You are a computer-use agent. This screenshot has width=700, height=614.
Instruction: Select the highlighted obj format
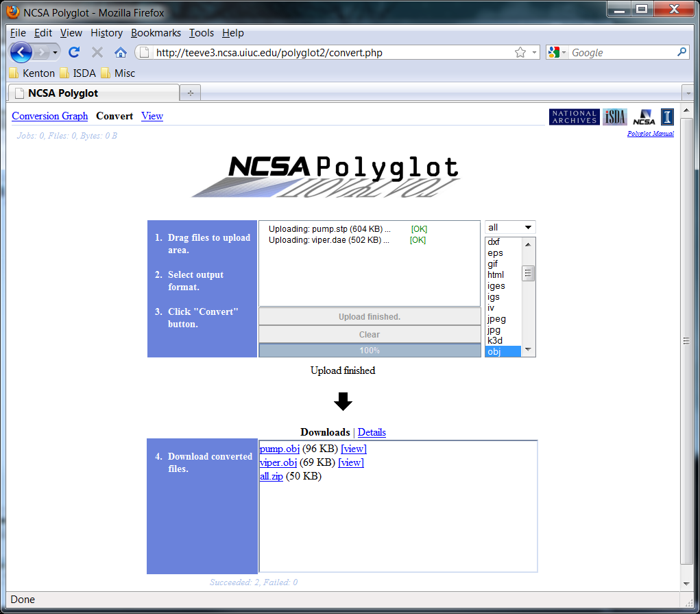503,352
